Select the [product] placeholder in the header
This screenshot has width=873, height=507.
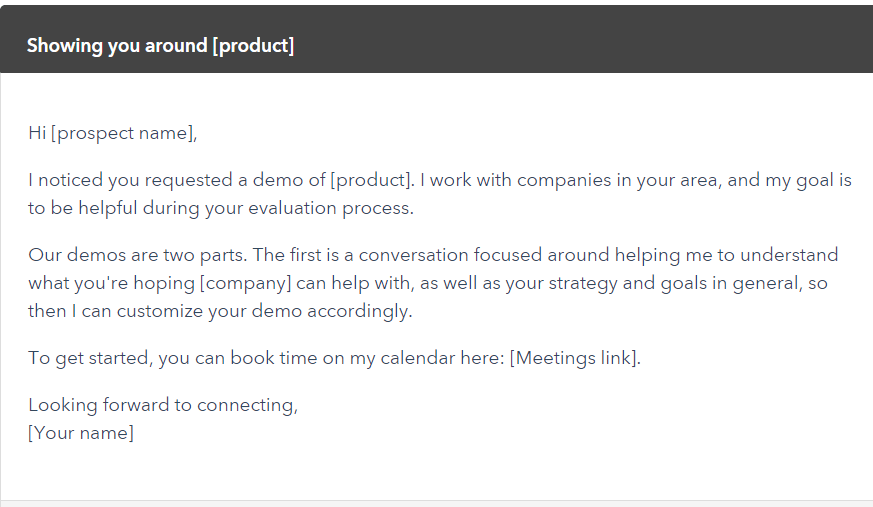253,45
